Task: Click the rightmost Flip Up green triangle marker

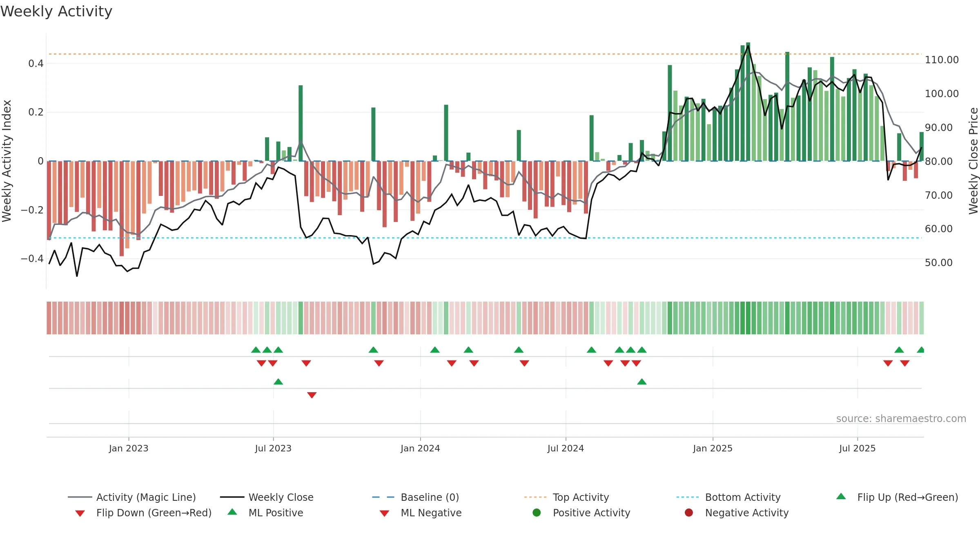Action: (921, 349)
